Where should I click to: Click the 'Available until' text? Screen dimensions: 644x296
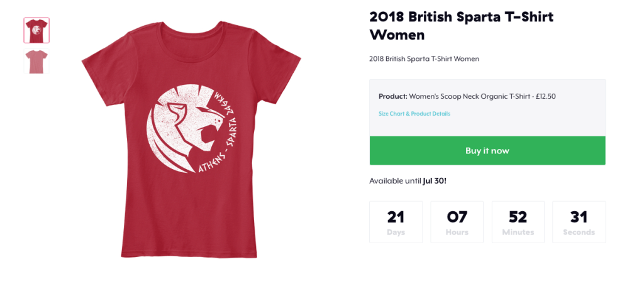[x=395, y=181]
